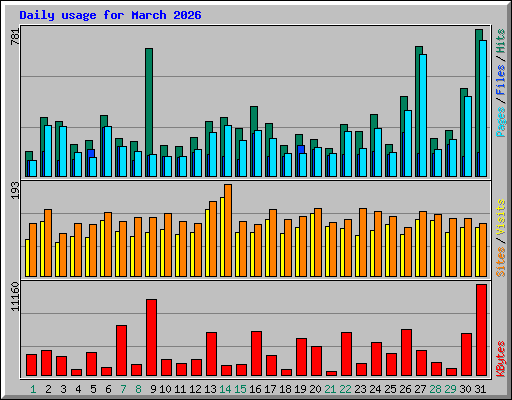Click the 'Files' legend label
This screenshot has height=400, width=512.
click(501, 80)
